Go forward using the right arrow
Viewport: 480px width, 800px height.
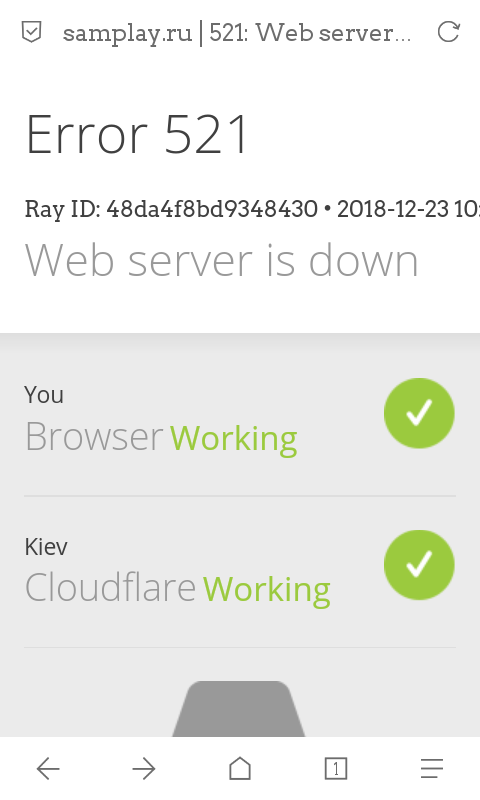tap(144, 768)
